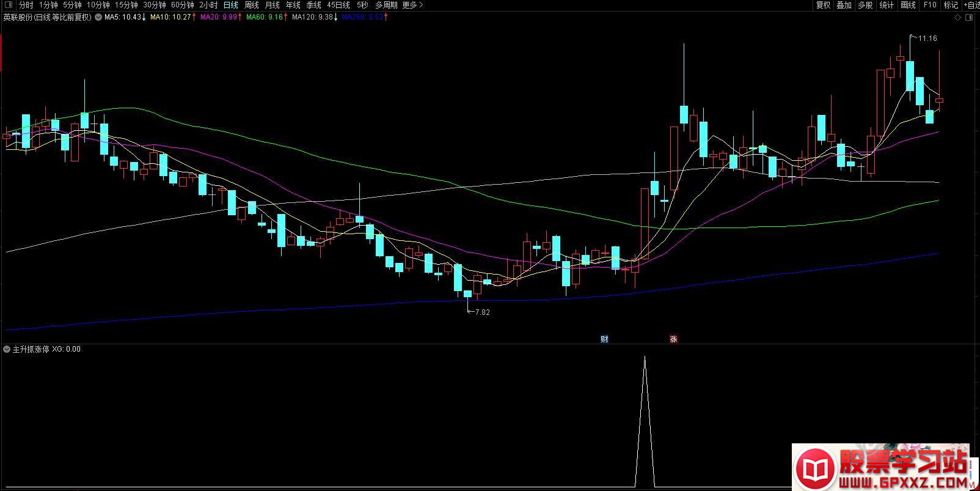Viewport: 980px width, 491px height.
Task: Open the 画线 drawing tools
Action: click(x=908, y=5)
